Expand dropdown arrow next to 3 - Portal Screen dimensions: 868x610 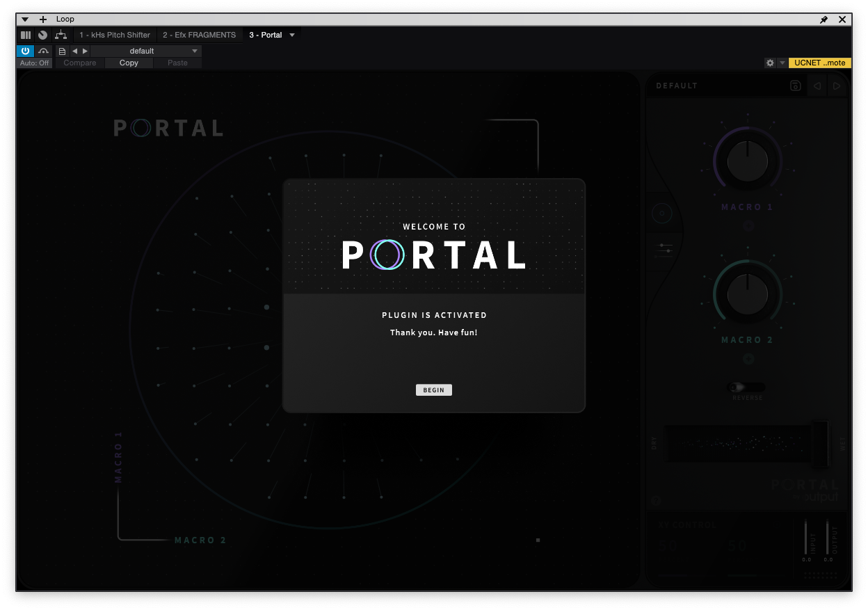[x=292, y=35]
